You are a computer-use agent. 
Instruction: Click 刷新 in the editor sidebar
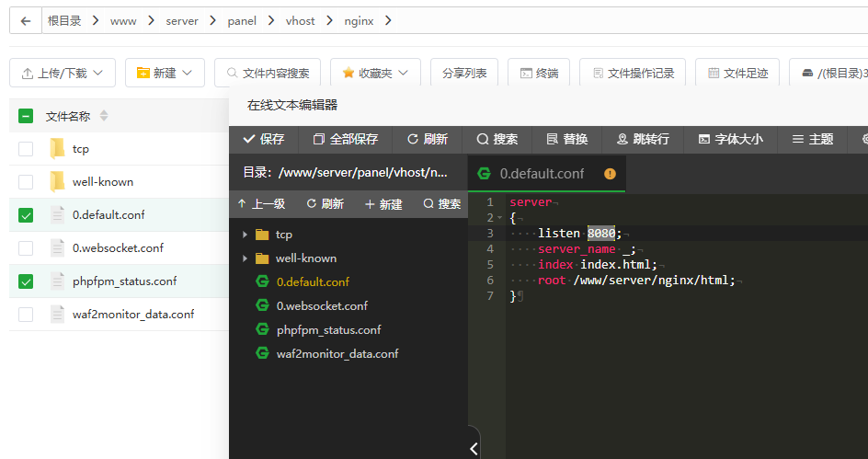tap(325, 204)
